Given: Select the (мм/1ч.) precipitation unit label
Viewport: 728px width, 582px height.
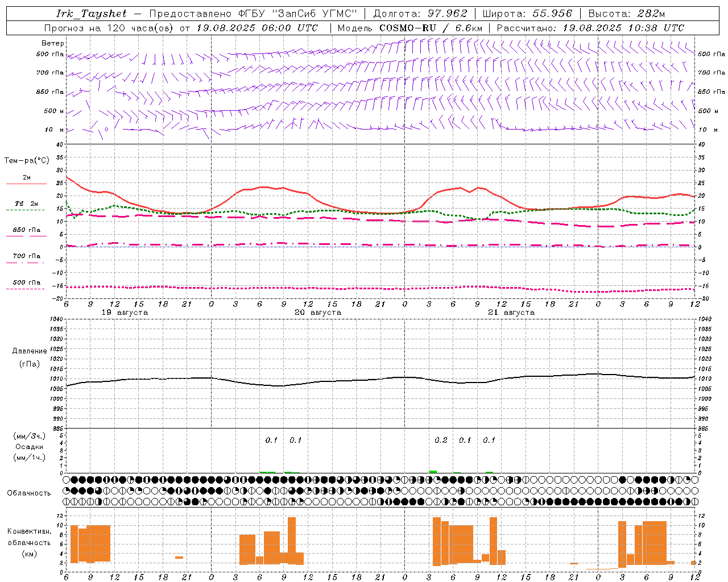Looking at the screenshot, I should coord(30,458).
